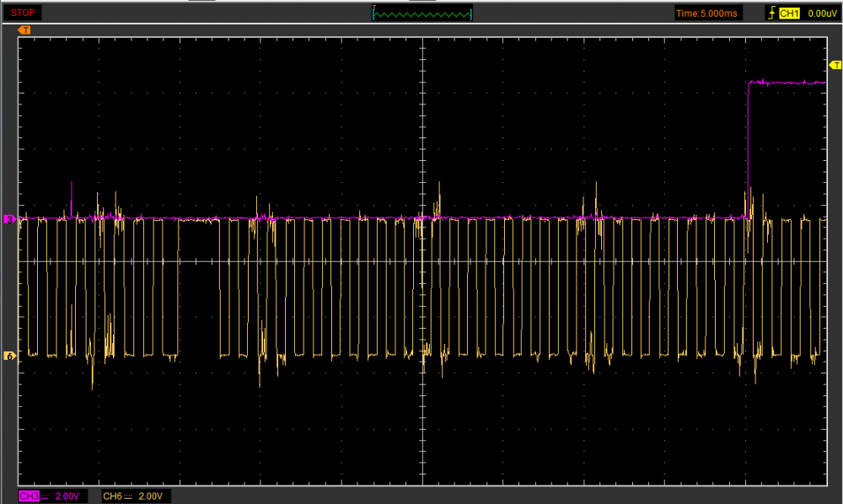The height and width of the screenshot is (504, 843).
Task: Click the CH6 DC coupling symbol
Action: [128, 496]
